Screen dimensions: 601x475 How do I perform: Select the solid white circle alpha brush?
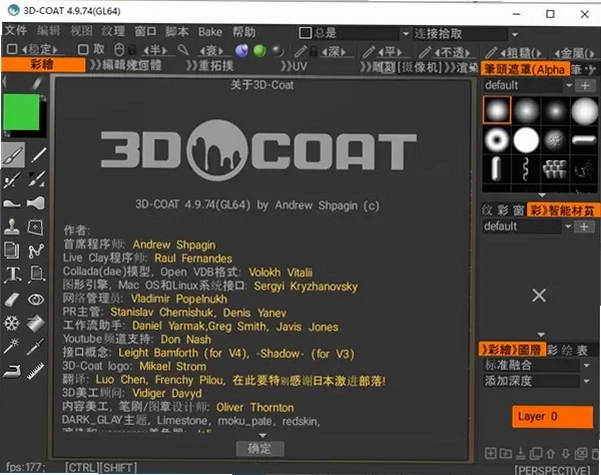pyautogui.click(x=525, y=140)
